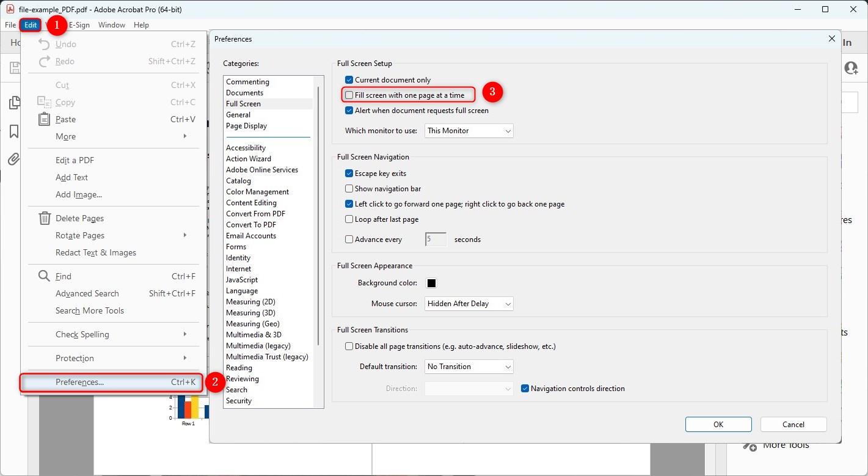Select Delete Pages trash icon
Screen dimensions: 868x476
pos(44,218)
